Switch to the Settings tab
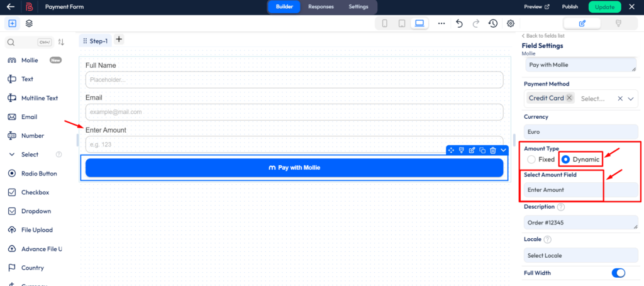 pos(358,6)
